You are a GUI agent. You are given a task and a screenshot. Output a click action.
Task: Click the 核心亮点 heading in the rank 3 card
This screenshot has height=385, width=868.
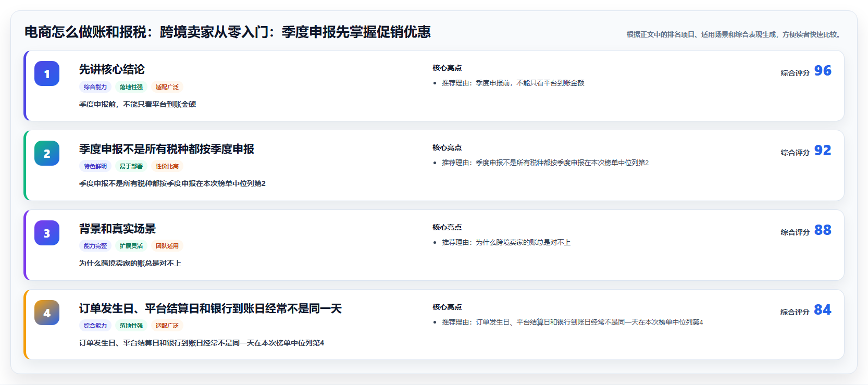coord(447,227)
